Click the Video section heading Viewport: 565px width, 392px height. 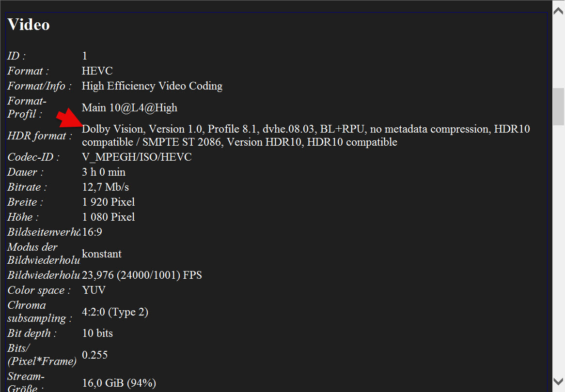[x=29, y=25]
